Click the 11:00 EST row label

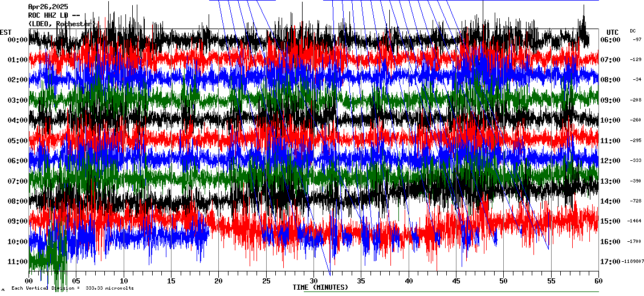pos(18,262)
